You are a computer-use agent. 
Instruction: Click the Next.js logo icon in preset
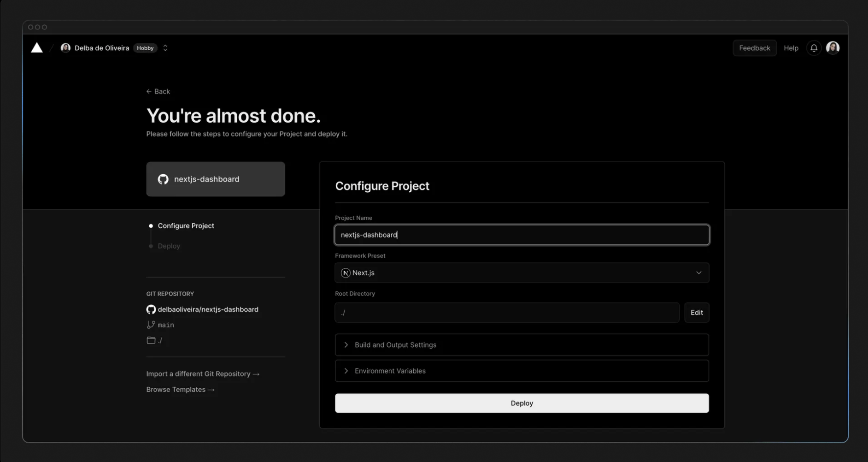[346, 273]
